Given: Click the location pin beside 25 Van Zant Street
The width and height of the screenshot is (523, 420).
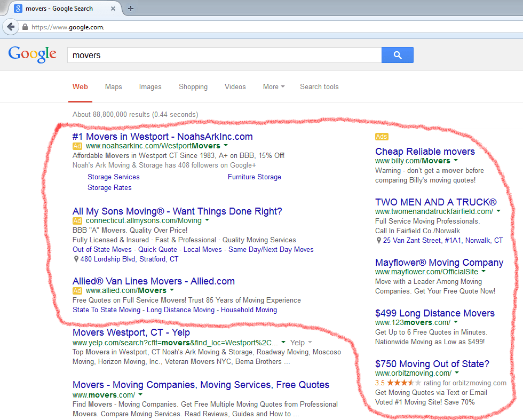Looking at the screenshot, I should 379,240.
